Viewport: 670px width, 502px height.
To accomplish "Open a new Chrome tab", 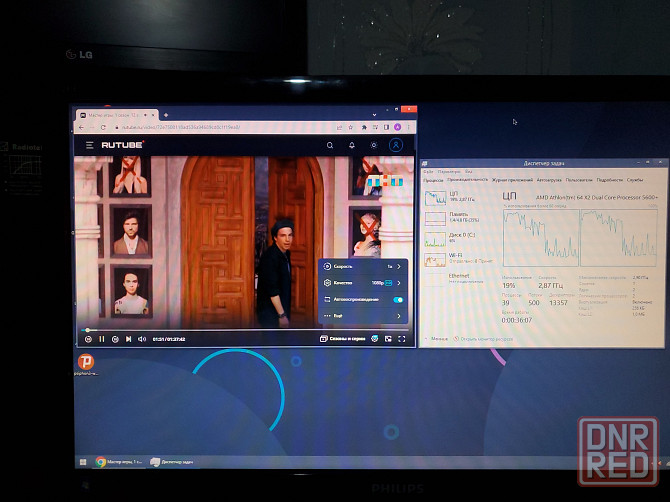I will pyautogui.click(x=166, y=115).
